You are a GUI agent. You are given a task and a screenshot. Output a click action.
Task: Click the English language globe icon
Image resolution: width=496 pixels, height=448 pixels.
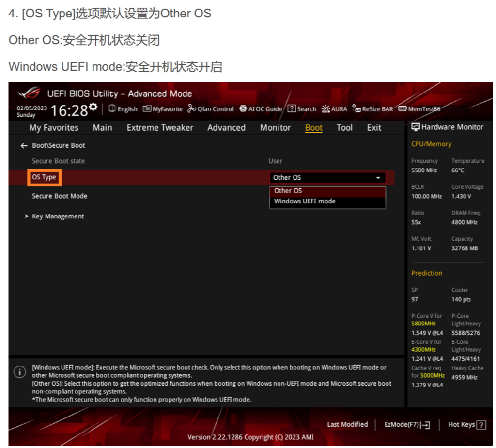click(x=112, y=108)
